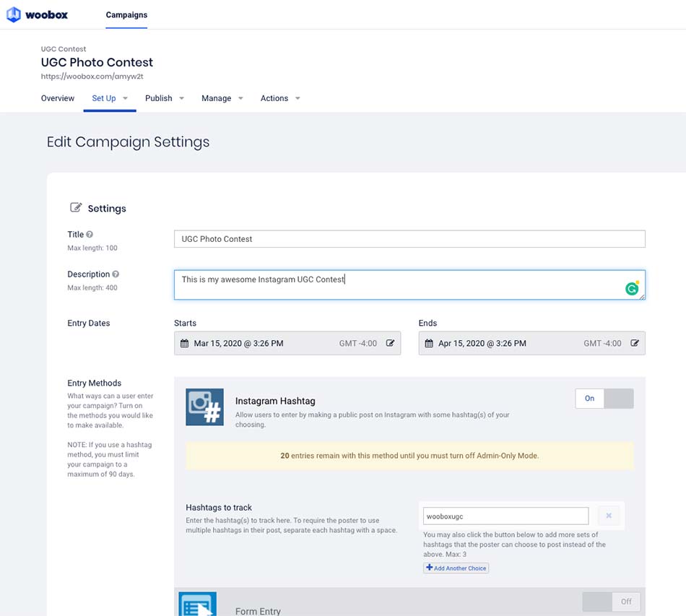Turn on the Form Entry toggle
Viewport: 686px width, 616px height.
coord(611,602)
